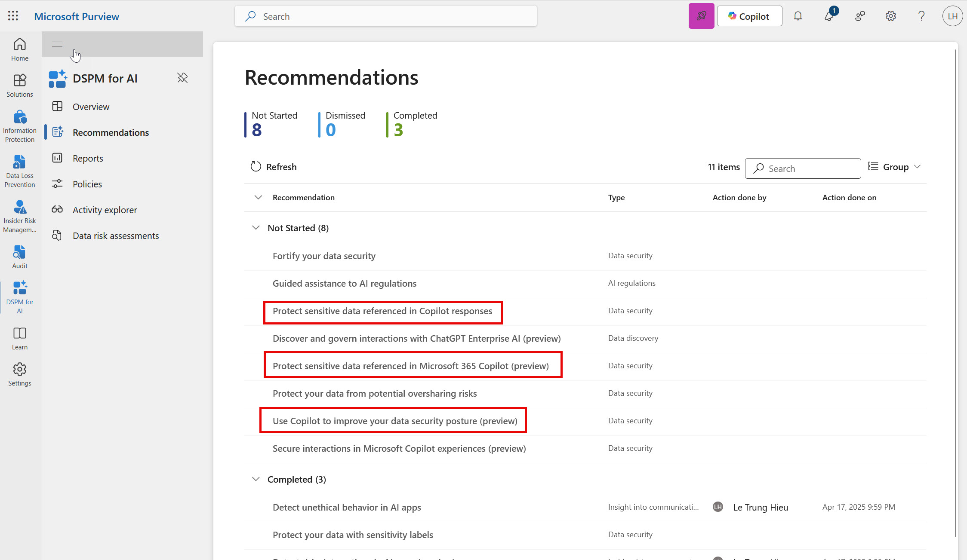Click Le Trung Hieu name
Viewport: 967px width, 560px height.
761,507
